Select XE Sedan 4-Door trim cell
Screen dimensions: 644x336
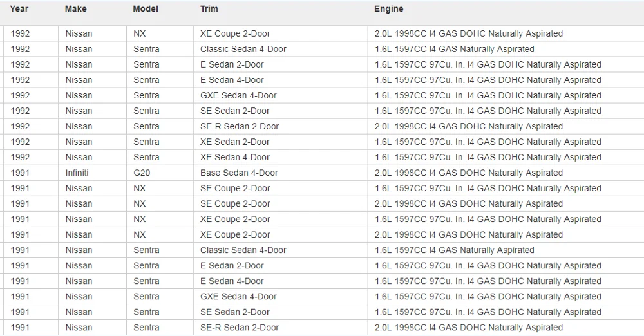235,157
